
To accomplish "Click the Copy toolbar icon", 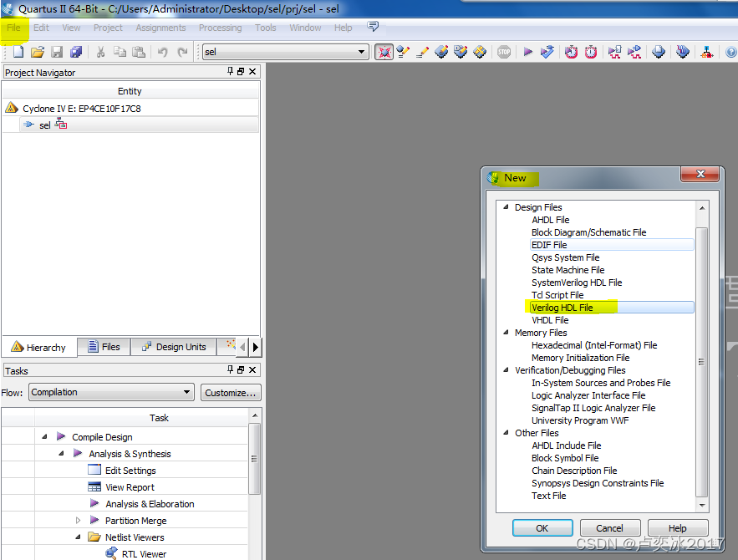I will pos(120,52).
